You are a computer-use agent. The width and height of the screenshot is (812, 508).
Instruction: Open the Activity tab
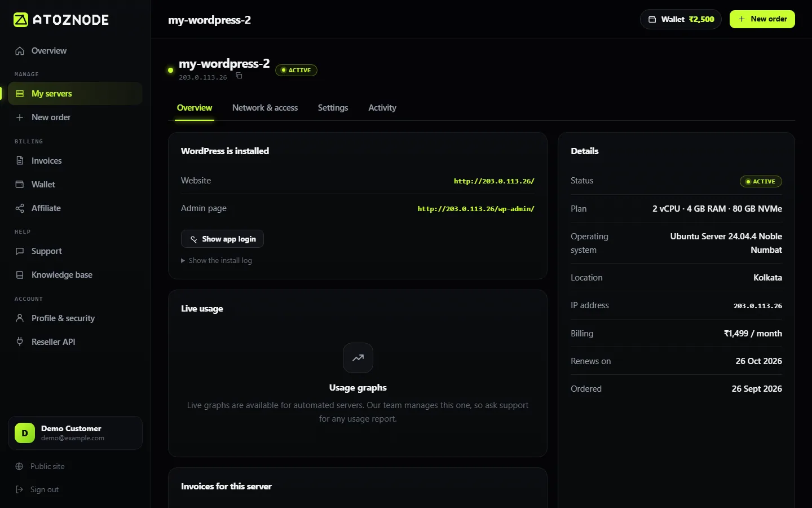click(x=382, y=108)
